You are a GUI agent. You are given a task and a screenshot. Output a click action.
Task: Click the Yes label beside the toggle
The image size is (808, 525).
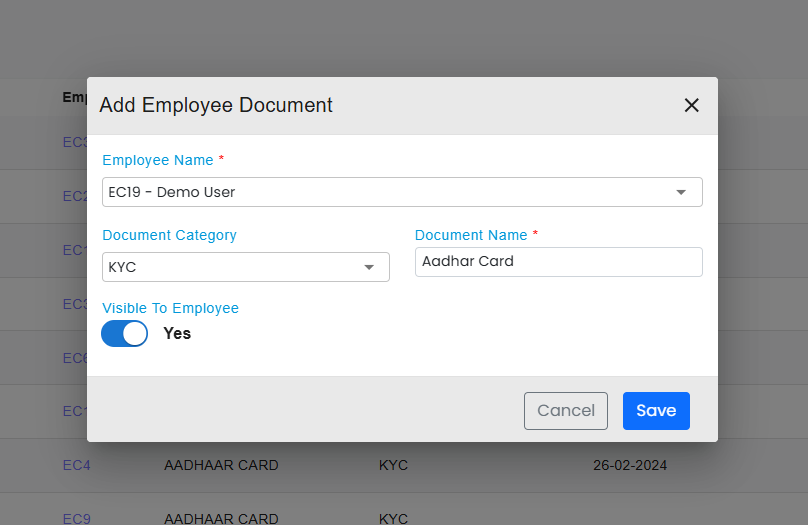(x=177, y=334)
